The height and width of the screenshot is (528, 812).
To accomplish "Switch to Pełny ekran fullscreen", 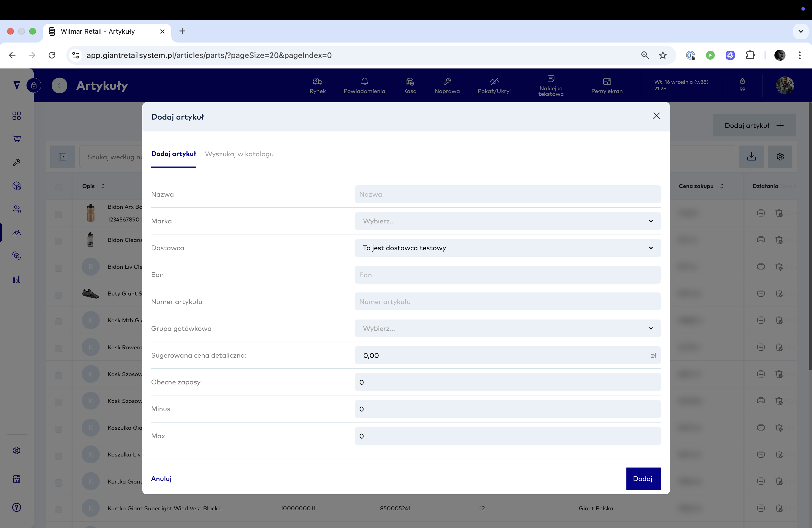I will tap(607, 85).
